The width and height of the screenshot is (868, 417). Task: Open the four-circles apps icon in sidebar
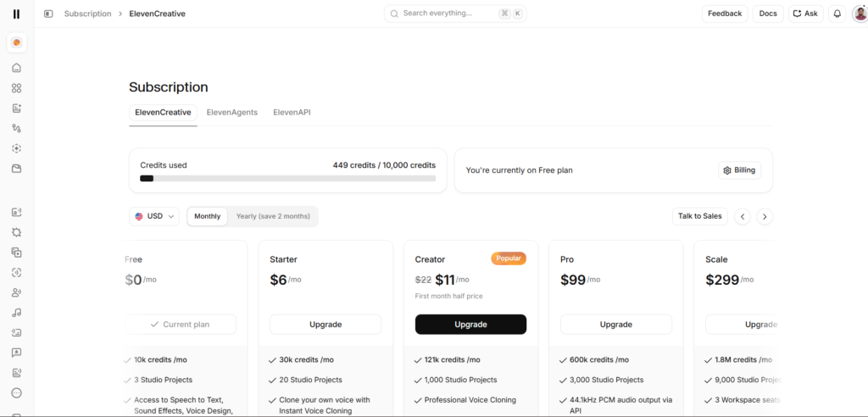17,88
